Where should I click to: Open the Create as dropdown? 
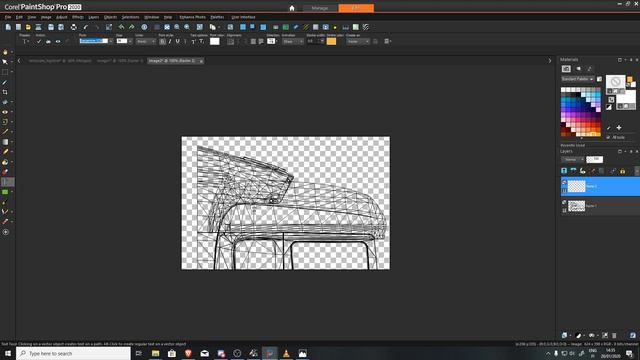(x=358, y=41)
